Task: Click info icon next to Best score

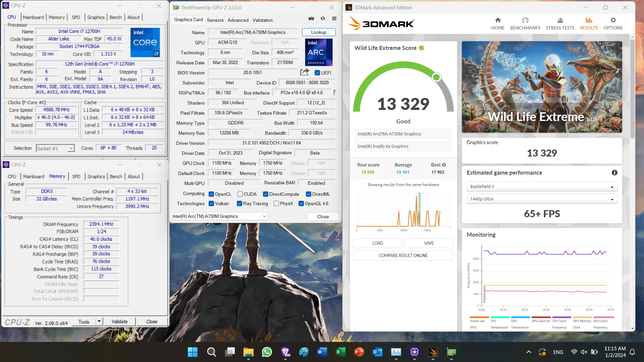Action: 444,165
